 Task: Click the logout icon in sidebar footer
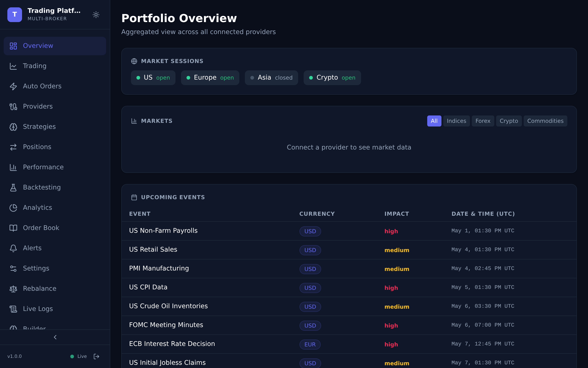point(96,356)
